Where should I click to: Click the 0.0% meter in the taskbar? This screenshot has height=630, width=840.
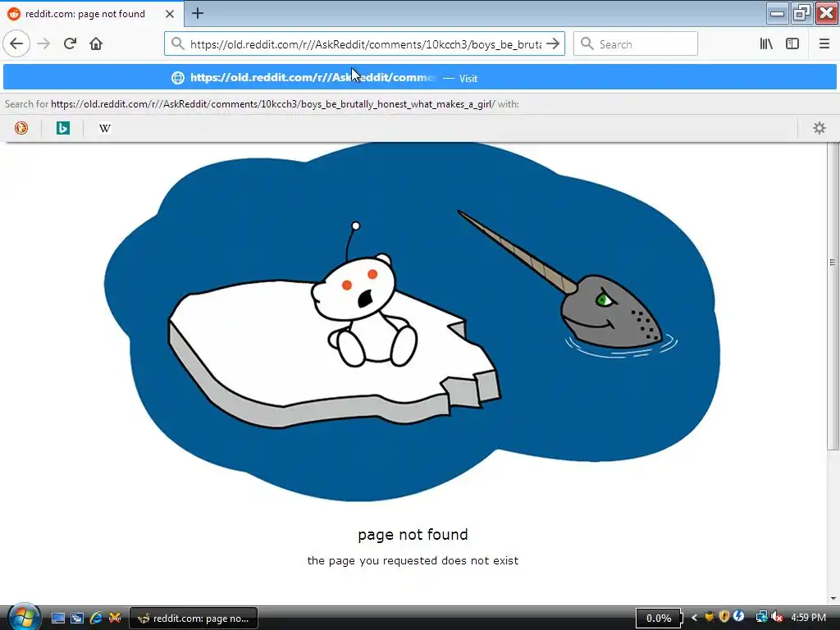coord(659,619)
